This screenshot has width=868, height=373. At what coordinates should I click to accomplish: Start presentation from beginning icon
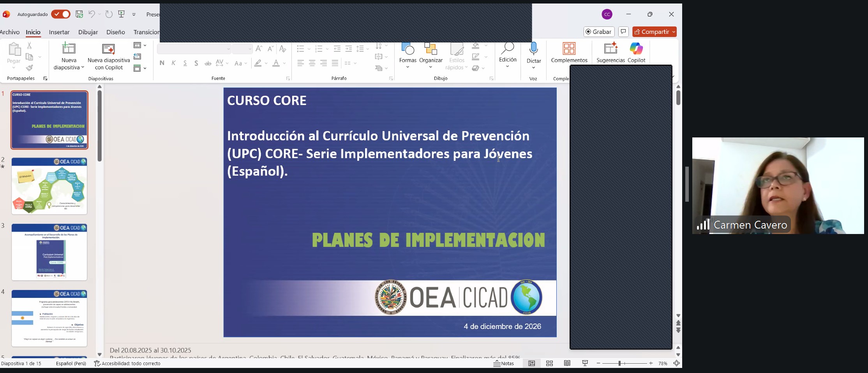(x=122, y=14)
